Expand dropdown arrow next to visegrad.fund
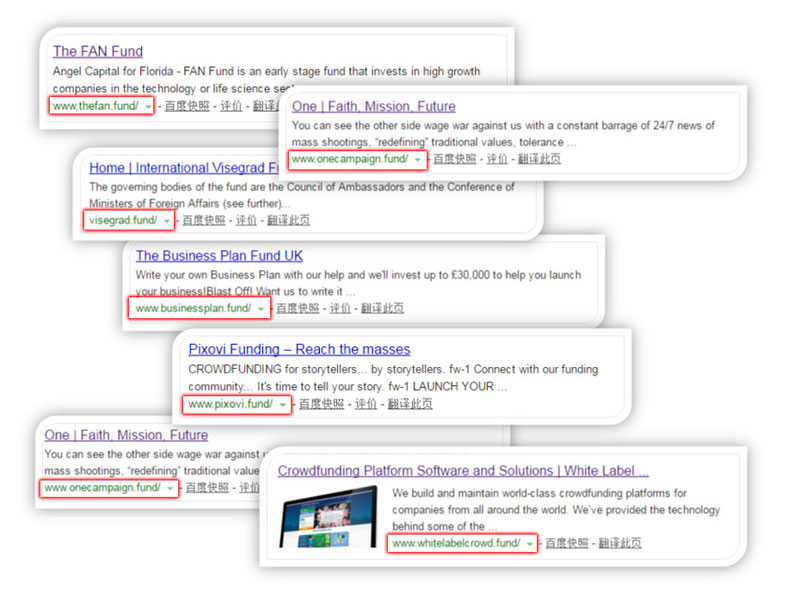Screen dimensions: 800x600 [166, 221]
